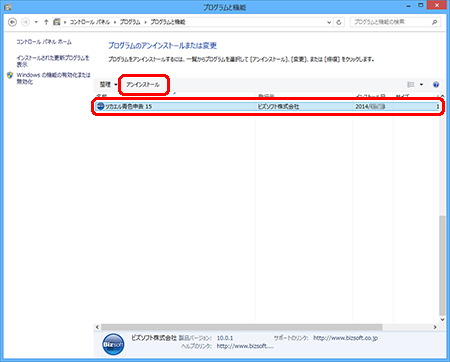This screenshot has height=362, width=450.
Task: Click the search magnifier icon
Action: point(435,22)
